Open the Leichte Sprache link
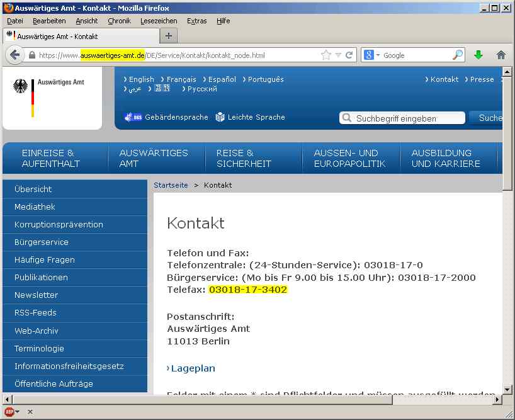The width and height of the screenshot is (515, 420). (256, 117)
